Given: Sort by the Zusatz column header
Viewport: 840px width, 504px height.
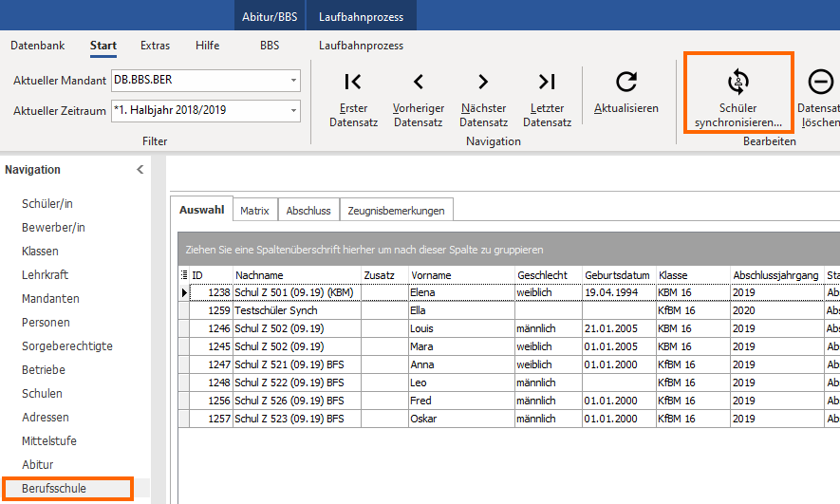Looking at the screenshot, I should pyautogui.click(x=384, y=274).
